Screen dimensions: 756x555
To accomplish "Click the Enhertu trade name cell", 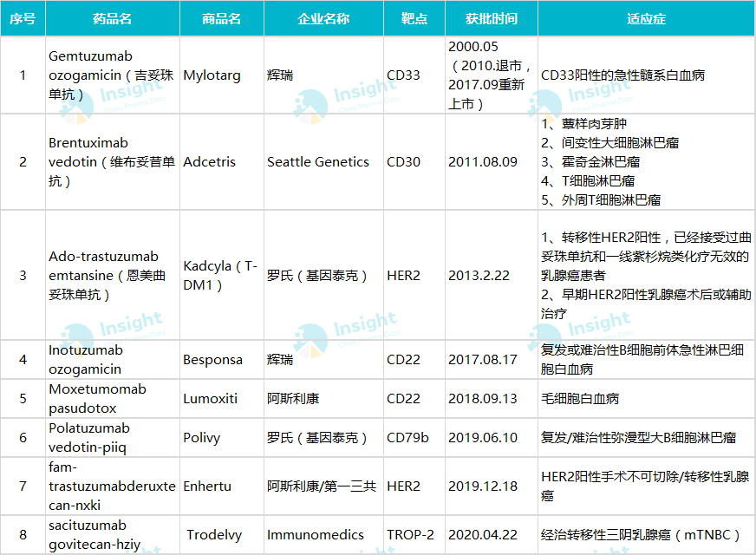I will (222, 486).
